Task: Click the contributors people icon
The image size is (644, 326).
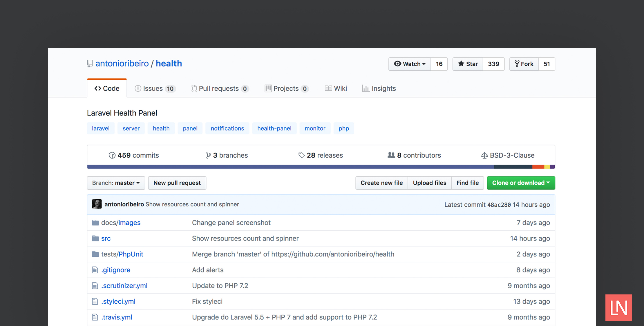Action: click(391, 155)
